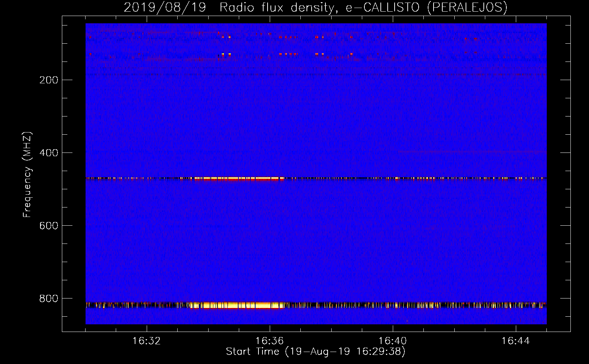Screen dimensions: 589x364
Task: Click the 800 frequency tick label
Action: (x=49, y=298)
